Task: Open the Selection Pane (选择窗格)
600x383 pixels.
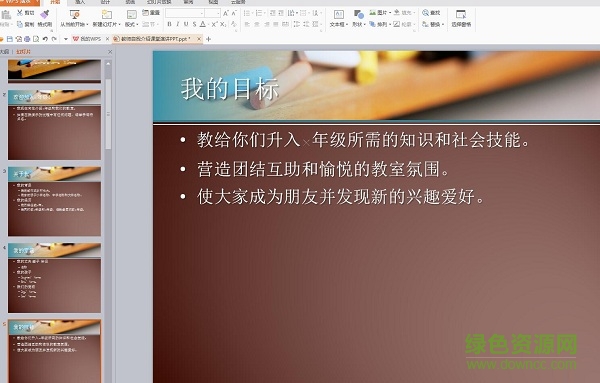Action: pyautogui.click(x=461, y=18)
